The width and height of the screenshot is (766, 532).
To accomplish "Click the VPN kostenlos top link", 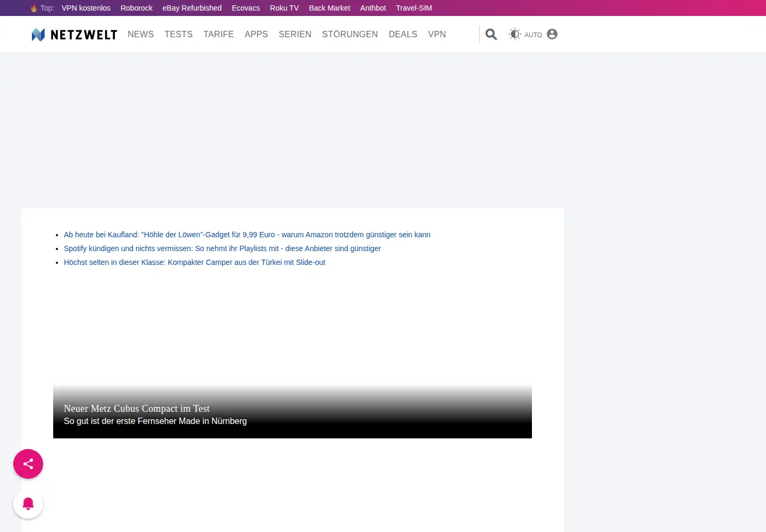I will pyautogui.click(x=86, y=8).
